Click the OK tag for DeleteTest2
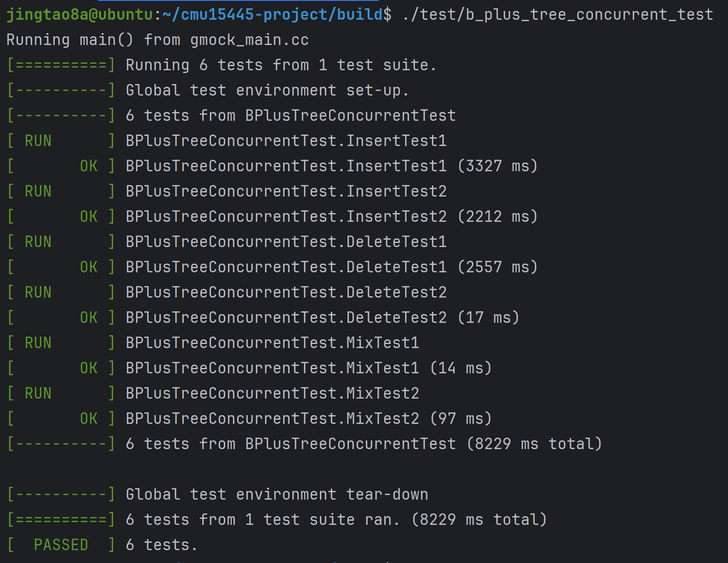Viewport: 728px width, 563px height. pos(89,318)
